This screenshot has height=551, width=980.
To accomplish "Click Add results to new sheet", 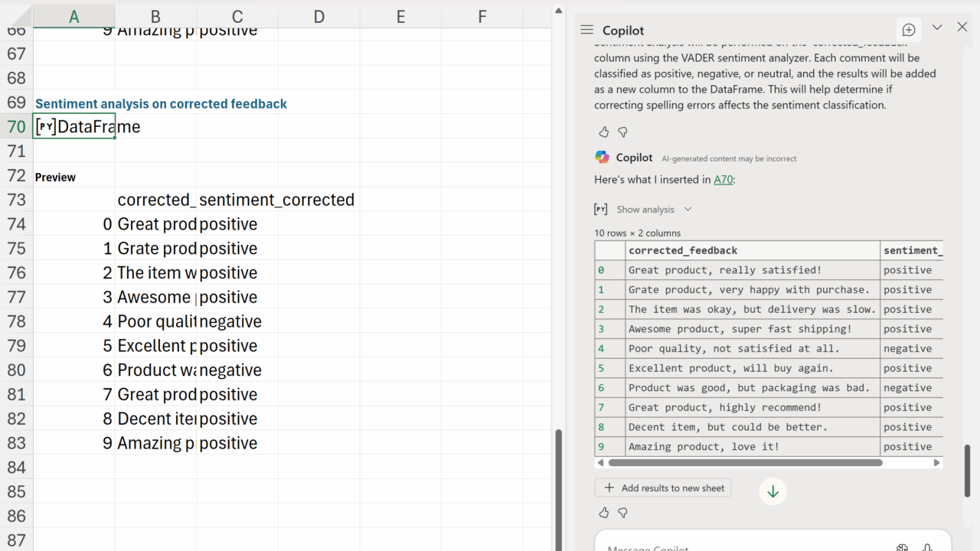I will point(664,487).
